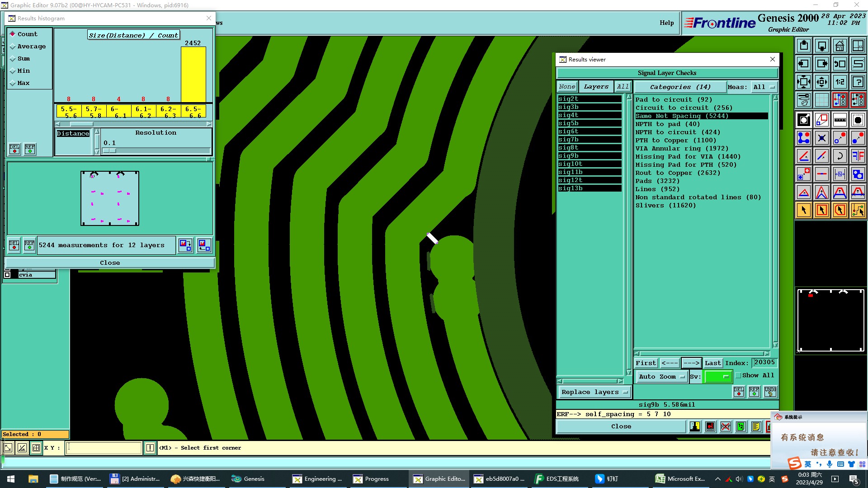Open the Replace layers dropdown
This screenshot has height=488, width=868.
click(594, 392)
